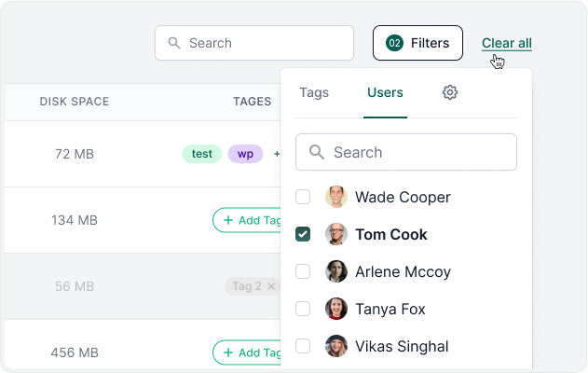588x373 pixels.
Task: Open the gear settings tab
Action: (450, 92)
